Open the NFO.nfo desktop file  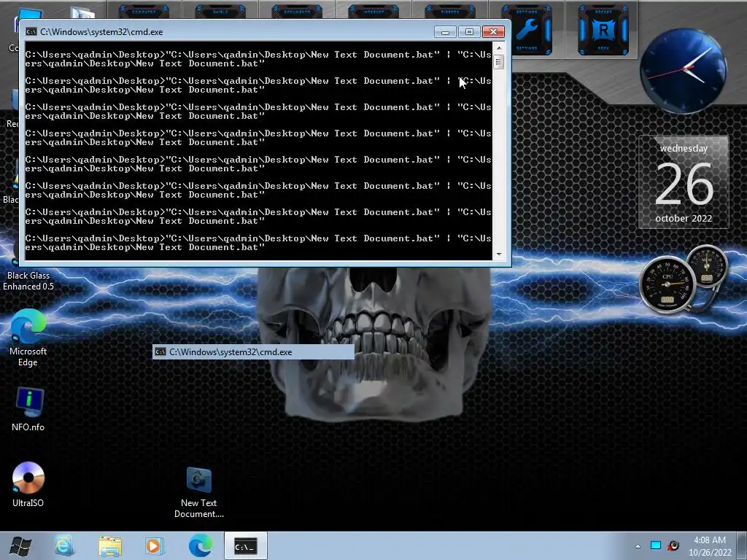pos(28,408)
